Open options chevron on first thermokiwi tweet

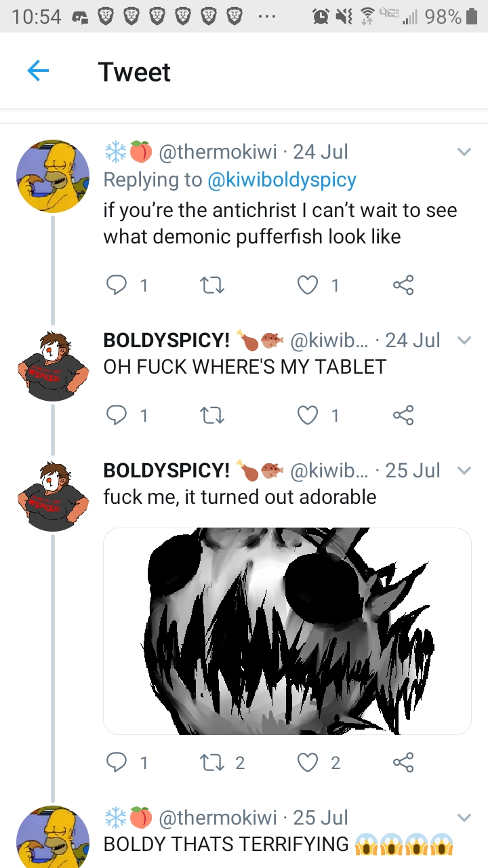[464, 152]
